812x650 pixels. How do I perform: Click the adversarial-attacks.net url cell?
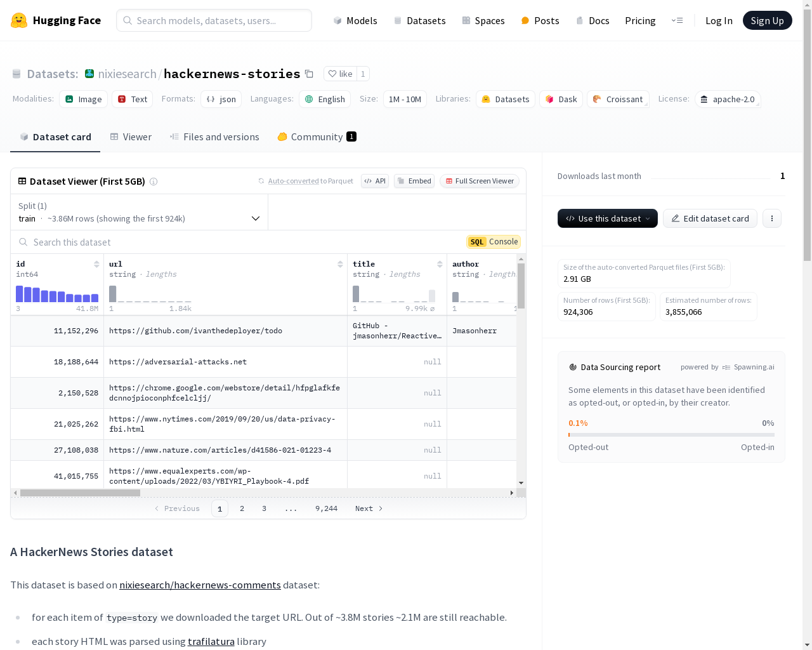click(225, 362)
